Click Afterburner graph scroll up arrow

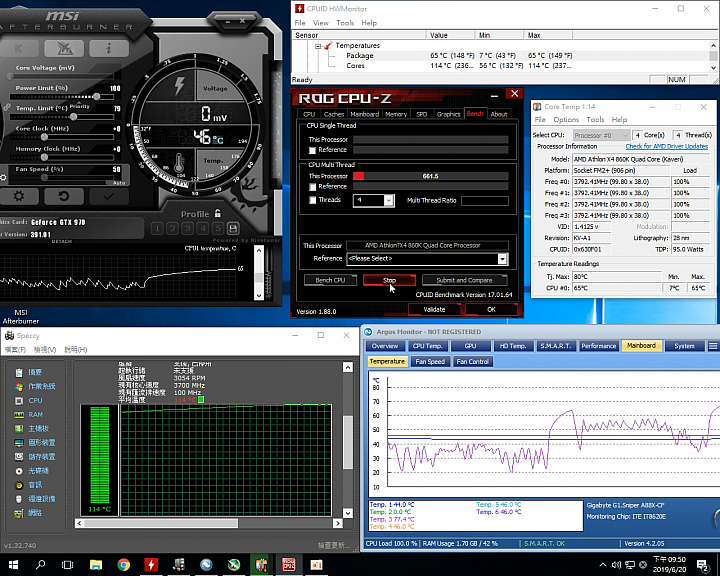coord(259,251)
